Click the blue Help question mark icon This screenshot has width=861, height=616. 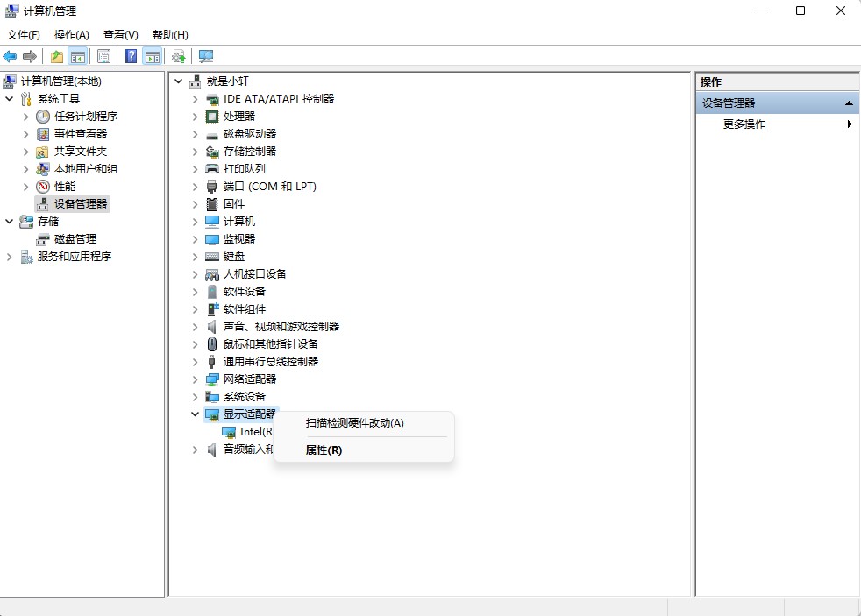pyautogui.click(x=131, y=56)
